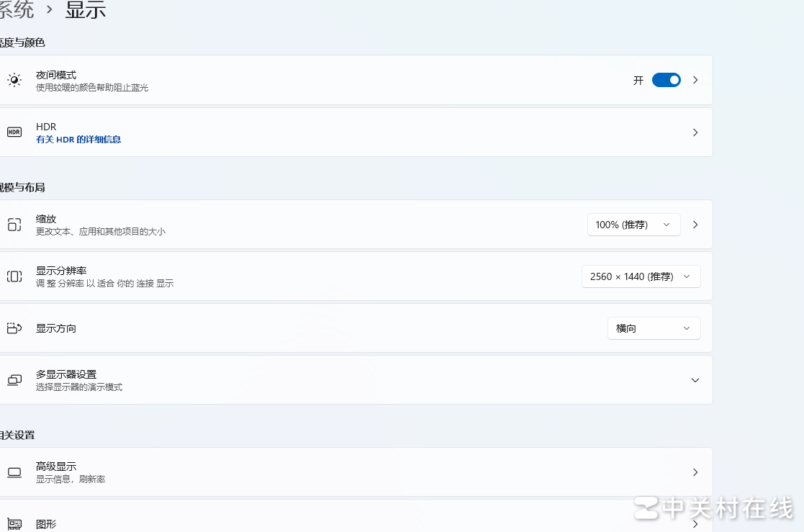
Task: Expand the 多显示器设置 section
Action: click(x=695, y=380)
